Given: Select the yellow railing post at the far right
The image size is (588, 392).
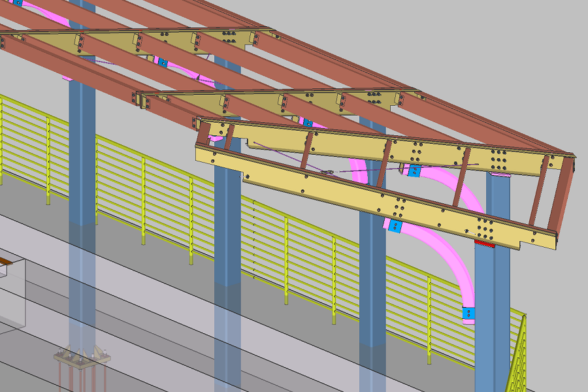Looking at the screenshot, I should click(521, 353).
